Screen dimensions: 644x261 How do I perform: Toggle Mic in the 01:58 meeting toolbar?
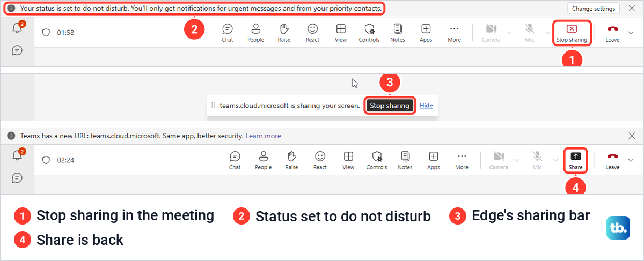click(530, 32)
